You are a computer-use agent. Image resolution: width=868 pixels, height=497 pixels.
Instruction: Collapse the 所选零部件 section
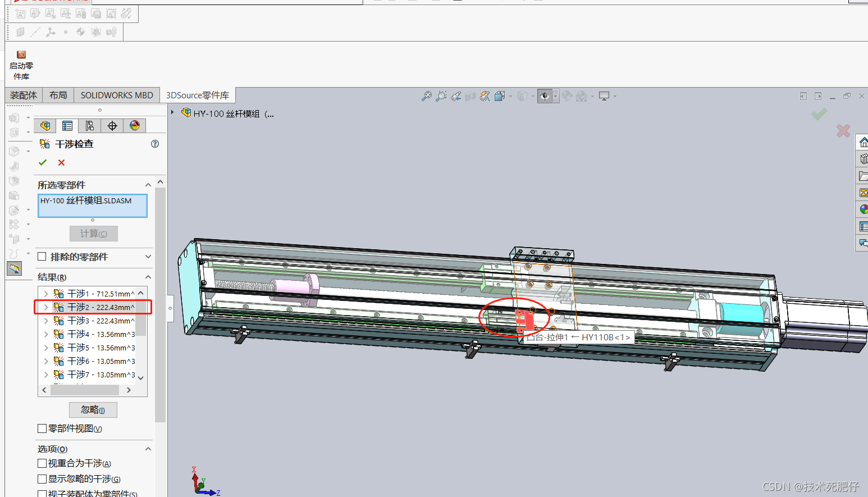(148, 185)
